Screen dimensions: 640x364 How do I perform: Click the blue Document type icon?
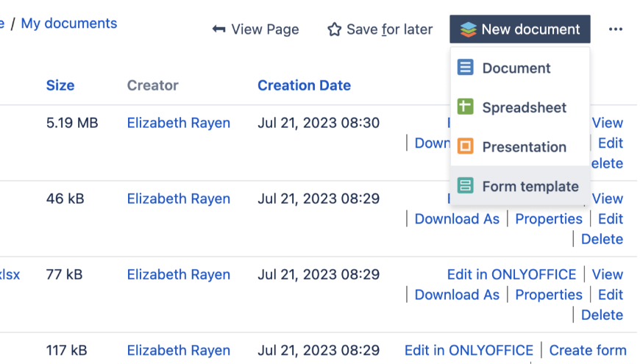point(465,68)
